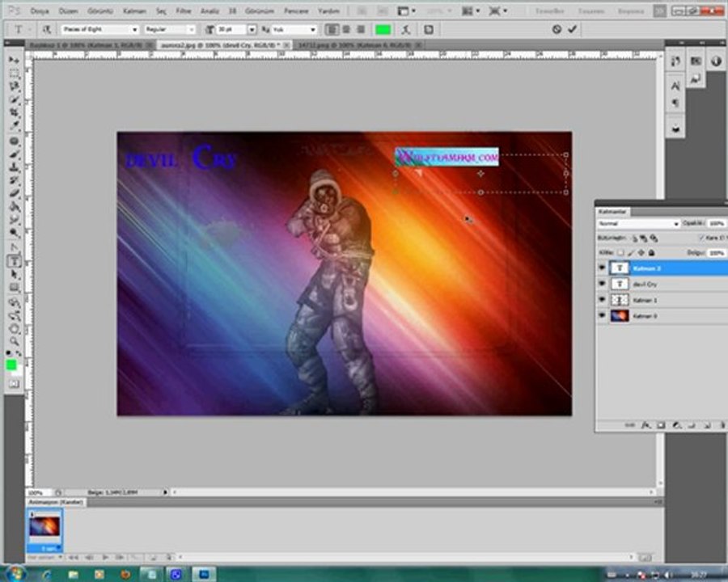Select the Hand tool
This screenshot has height=582, width=728.
14,329
